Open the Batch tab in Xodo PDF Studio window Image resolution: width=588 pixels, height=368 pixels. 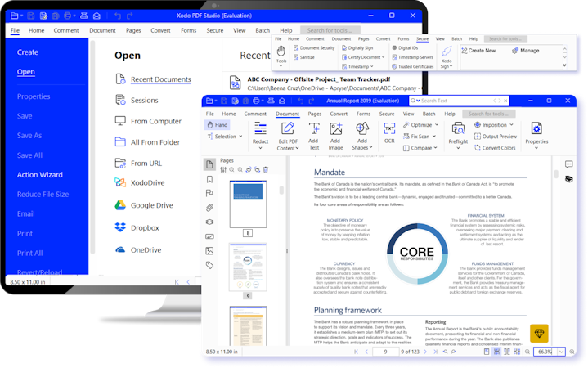pyautogui.click(x=263, y=30)
